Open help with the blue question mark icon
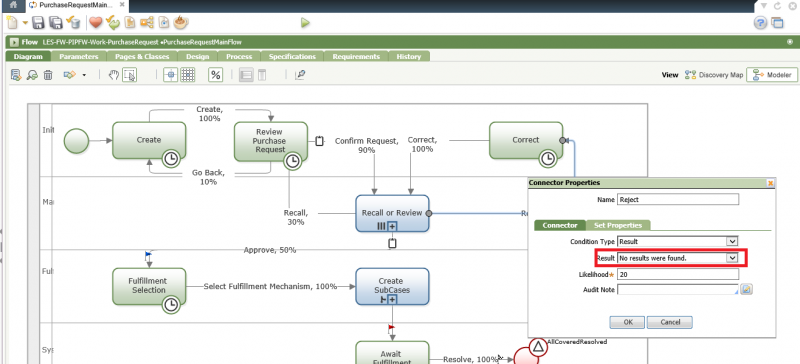This screenshot has height=364, width=800. [x=760, y=22]
